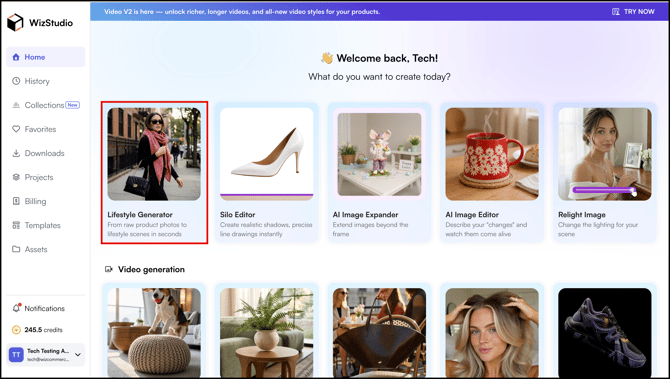The height and width of the screenshot is (379, 670).
Task: Click the Home house icon in sidebar
Action: (x=16, y=57)
